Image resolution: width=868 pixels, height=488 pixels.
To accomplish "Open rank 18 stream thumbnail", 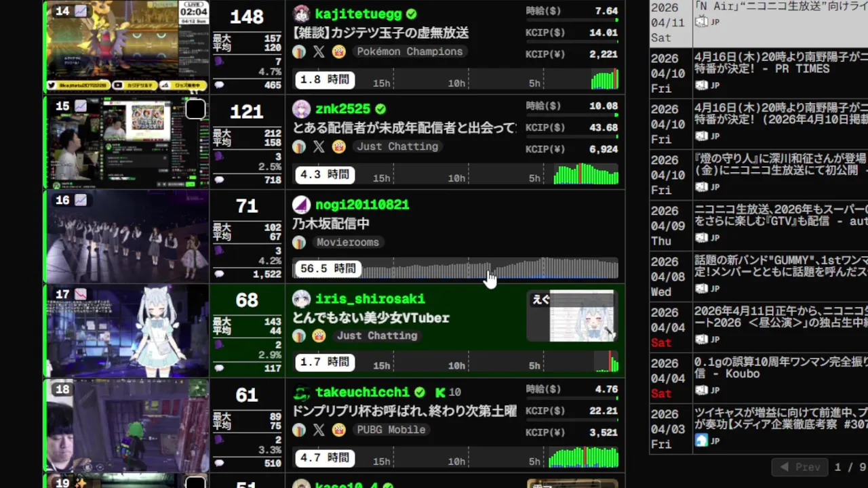I will (127, 425).
